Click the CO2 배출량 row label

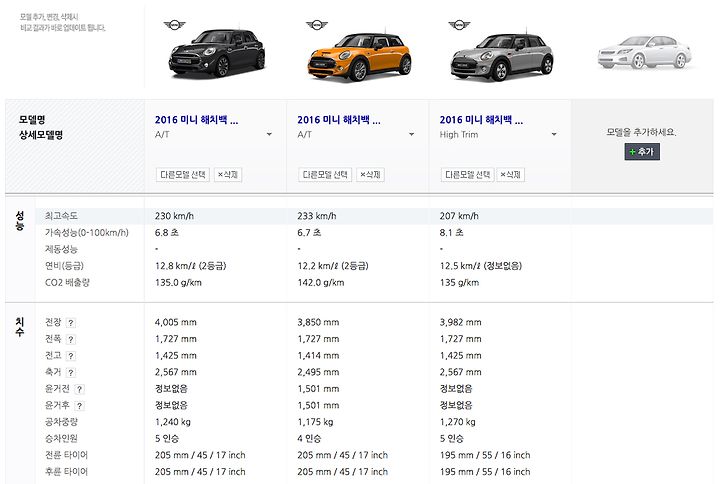[68, 282]
